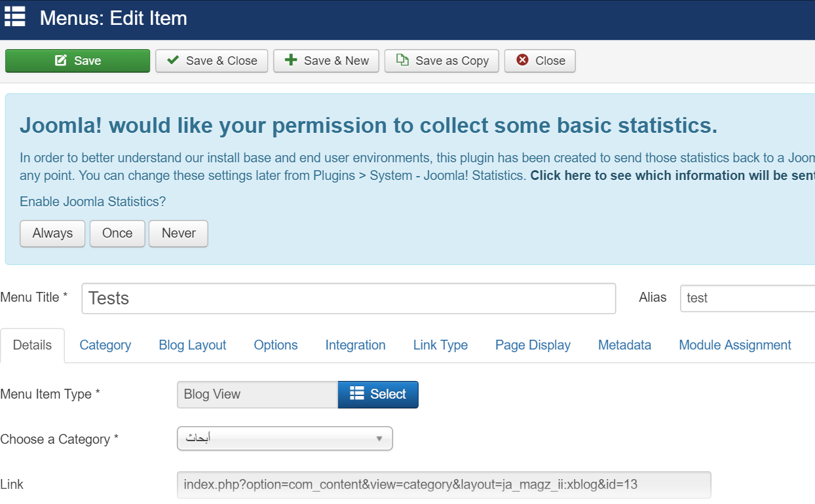
Task: Click the Save as Copy icon
Action: click(x=402, y=60)
